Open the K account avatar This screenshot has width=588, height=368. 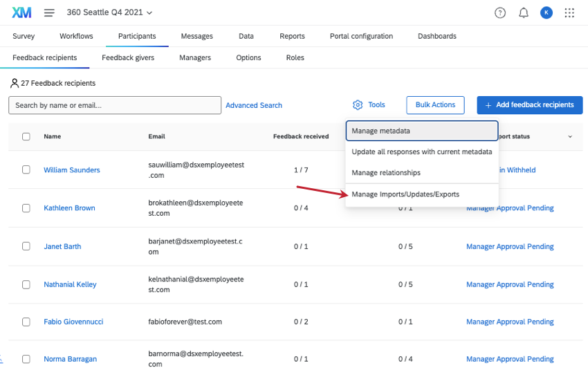point(546,12)
